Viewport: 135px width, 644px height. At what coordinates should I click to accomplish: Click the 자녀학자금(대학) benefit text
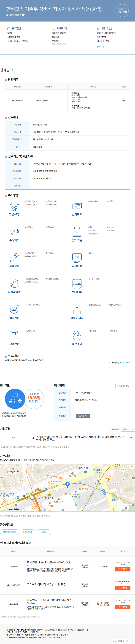[52, 279]
